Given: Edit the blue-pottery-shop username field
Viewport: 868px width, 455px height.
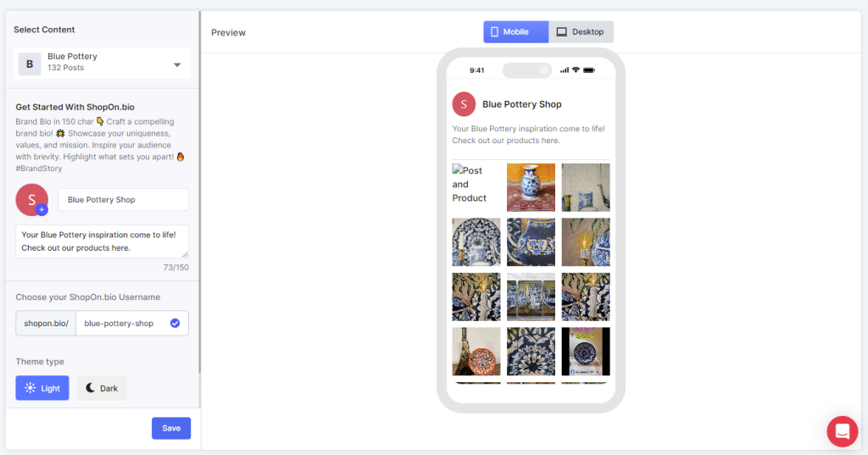Looking at the screenshot, I should [121, 323].
